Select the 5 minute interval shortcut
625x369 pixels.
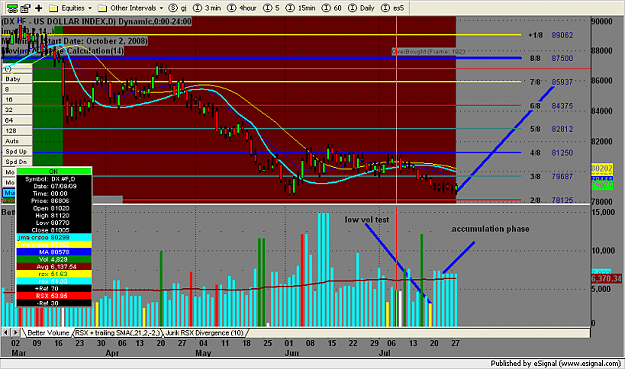tap(271, 8)
